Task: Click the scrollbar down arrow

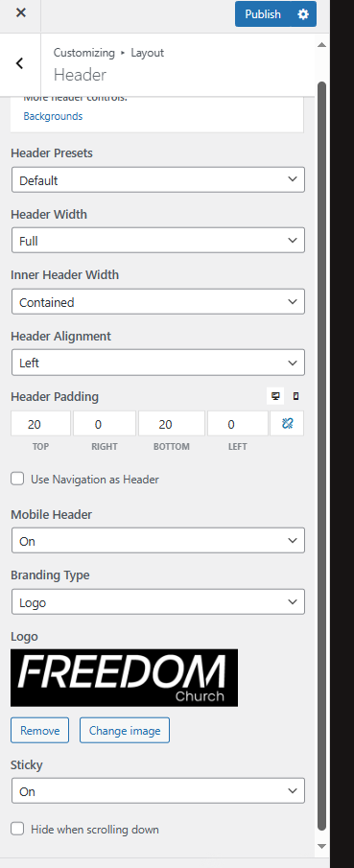Action: coord(321,846)
